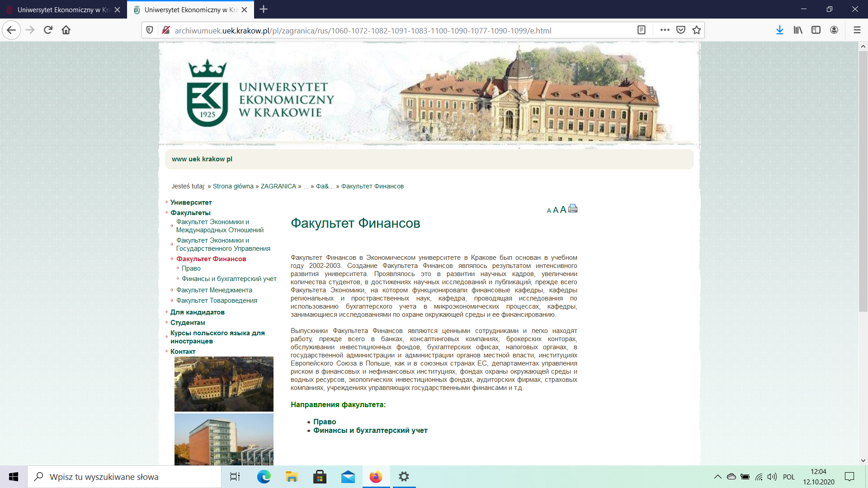This screenshot has height=488, width=868.
Task: Bookmark this page with star icon
Action: 697,30
